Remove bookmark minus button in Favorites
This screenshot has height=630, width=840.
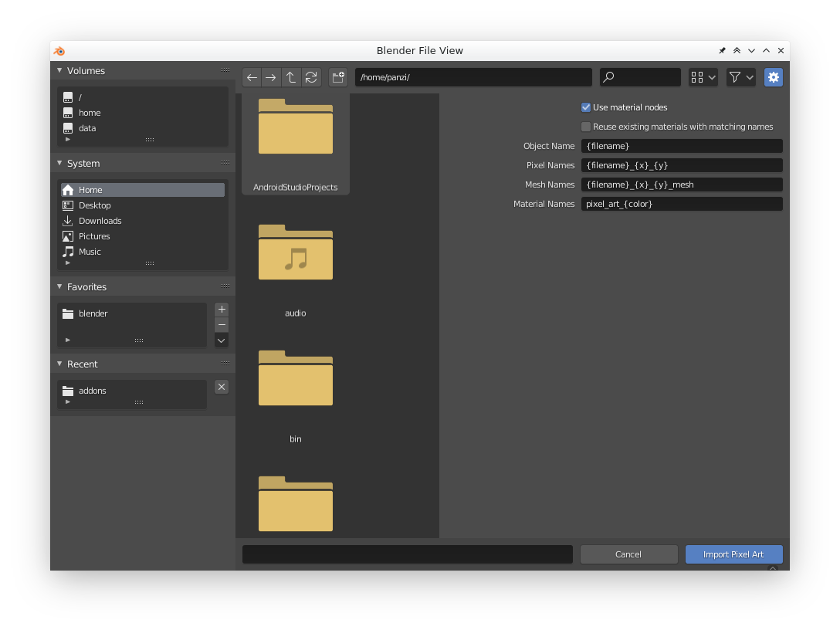coord(222,324)
